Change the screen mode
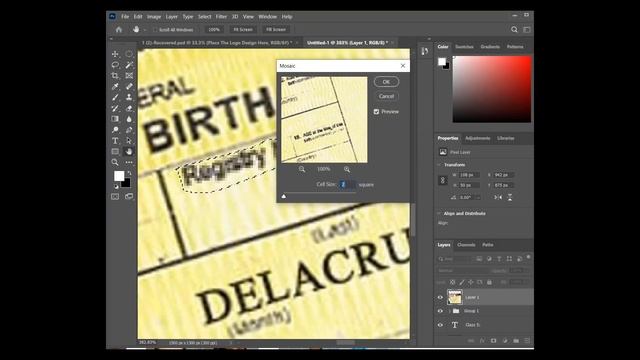Viewport: 640px width, 360px height. point(129,196)
